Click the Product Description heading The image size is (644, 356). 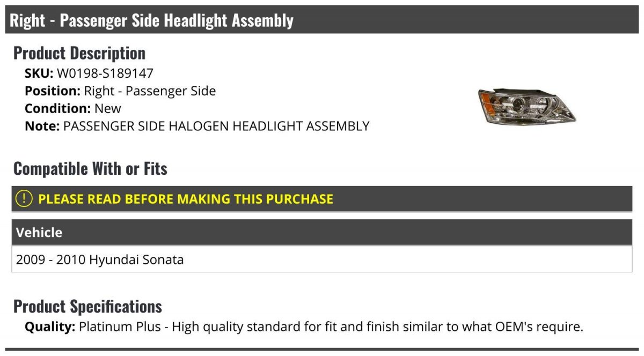point(79,53)
